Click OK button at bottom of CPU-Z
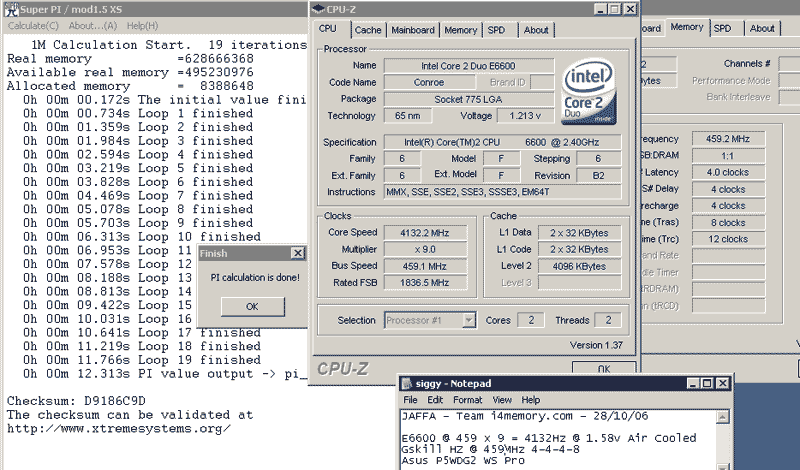The image size is (800, 470). [x=603, y=369]
